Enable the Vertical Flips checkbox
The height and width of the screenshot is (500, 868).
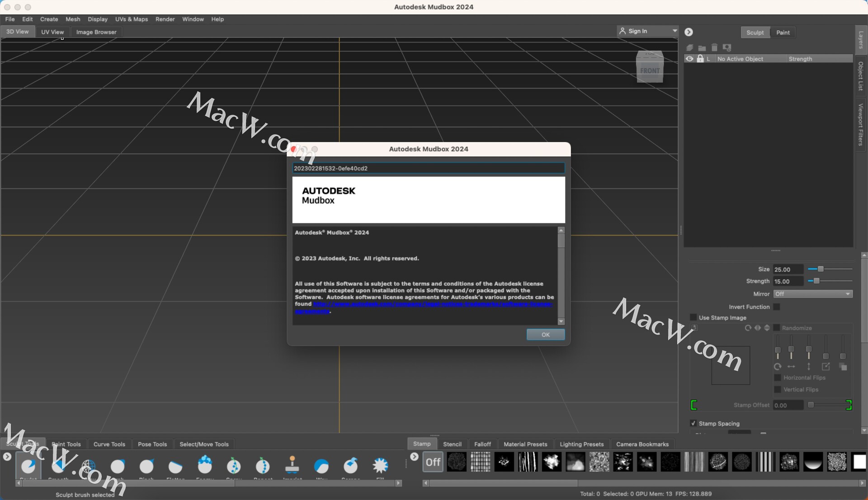[778, 389]
